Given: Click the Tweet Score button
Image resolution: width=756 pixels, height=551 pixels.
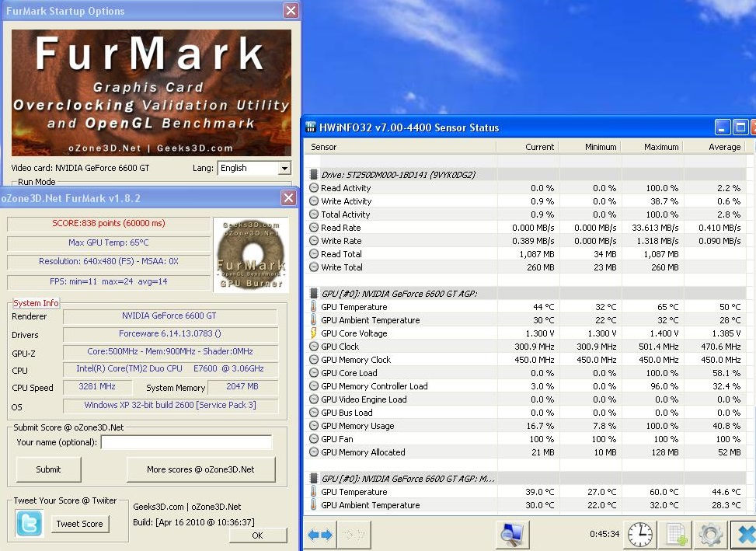Looking at the screenshot, I should click(79, 524).
